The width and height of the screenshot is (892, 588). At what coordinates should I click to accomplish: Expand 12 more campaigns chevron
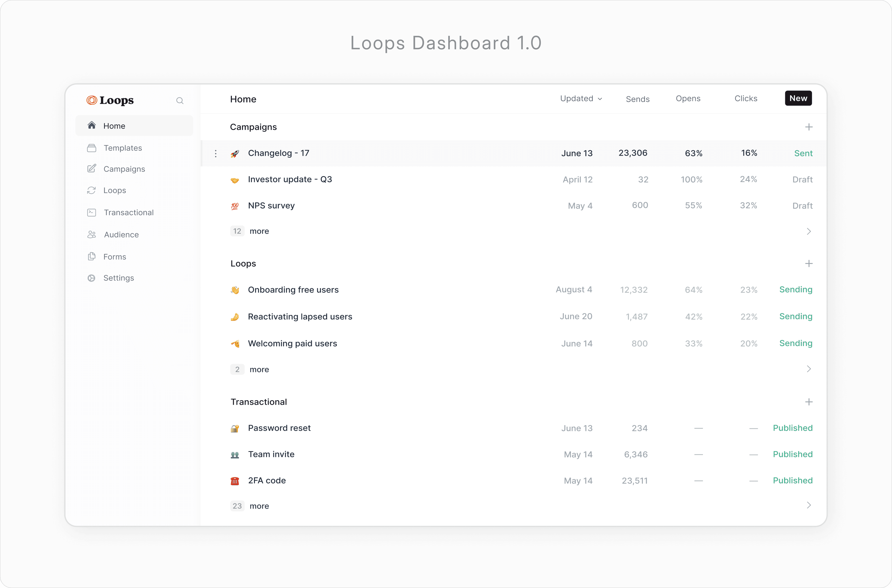coord(809,231)
